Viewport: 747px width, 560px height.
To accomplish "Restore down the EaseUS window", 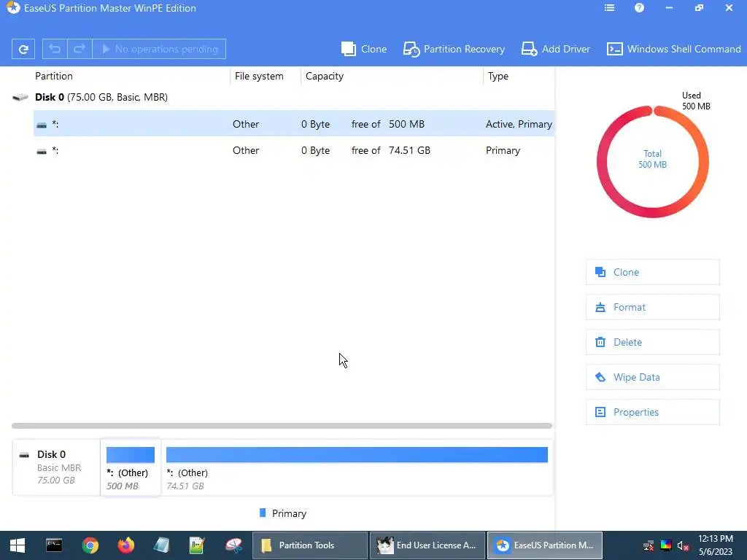I will 699,8.
